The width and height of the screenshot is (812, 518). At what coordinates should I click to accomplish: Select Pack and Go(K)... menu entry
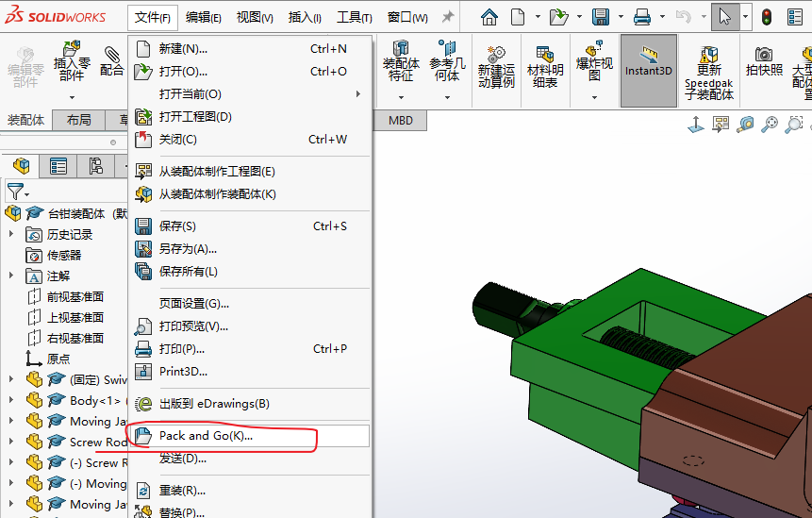pos(250,436)
